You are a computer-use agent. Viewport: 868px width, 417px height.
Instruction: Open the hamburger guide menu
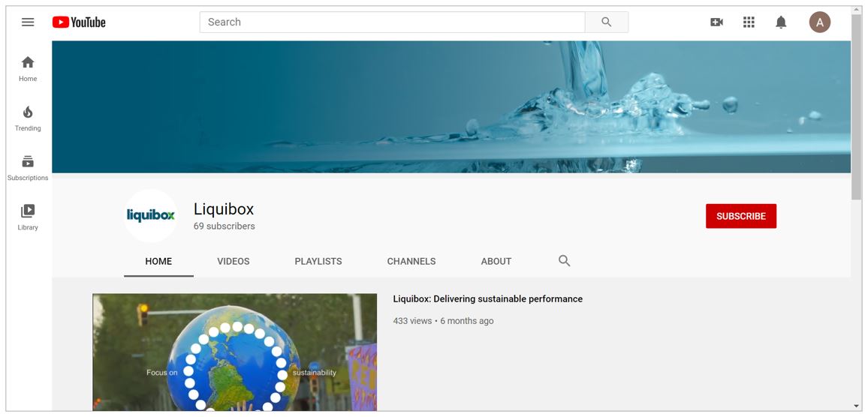click(28, 22)
